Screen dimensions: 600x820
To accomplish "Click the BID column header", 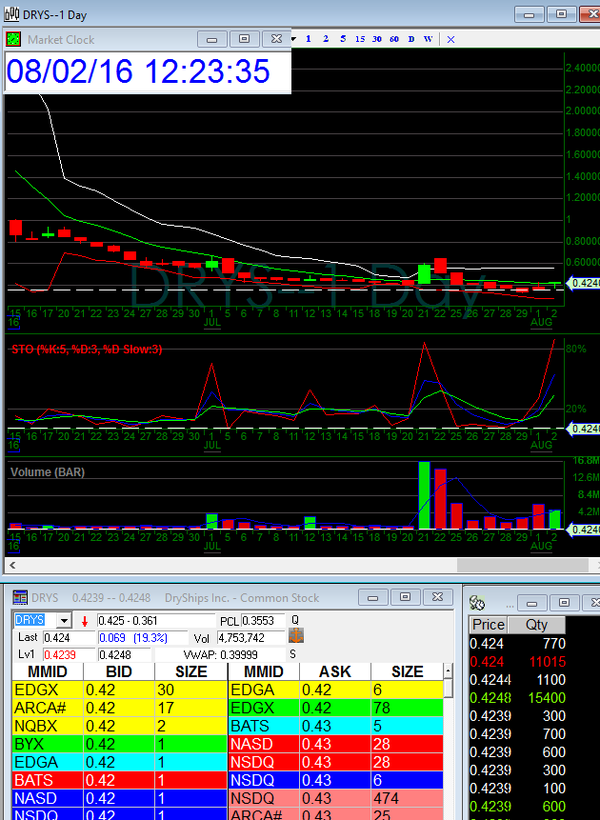I will click(x=118, y=672).
